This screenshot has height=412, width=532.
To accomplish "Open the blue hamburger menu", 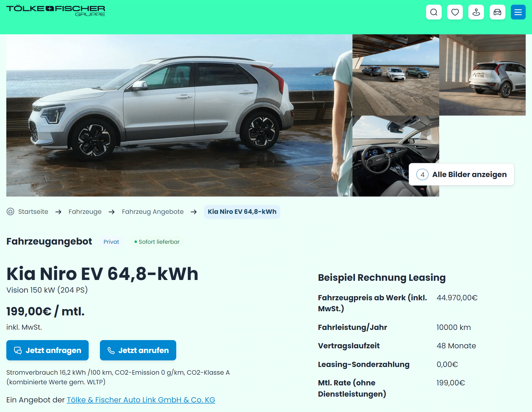I will pyautogui.click(x=518, y=12).
